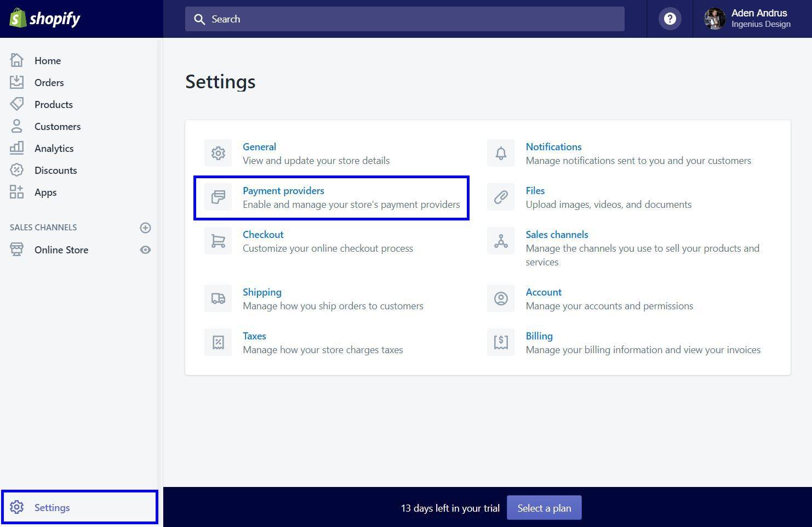
Task: Click the Select a plan button
Action: pyautogui.click(x=544, y=508)
